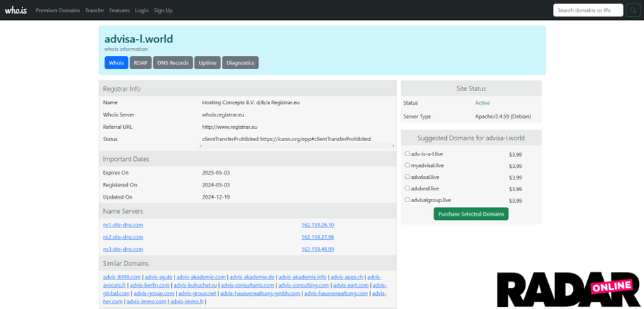Screen dimensions: 644x309
Task: Select the Whois tab
Action: 116,63
